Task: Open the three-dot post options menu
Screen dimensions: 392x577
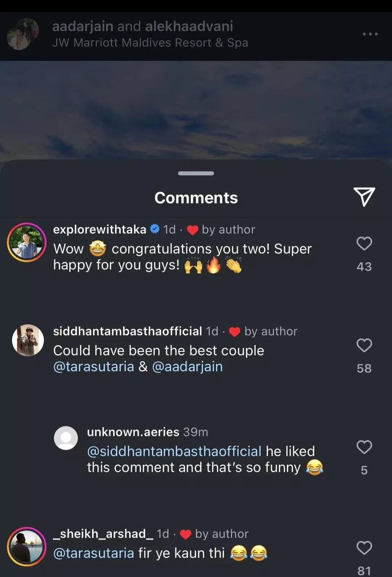Action: [370, 34]
